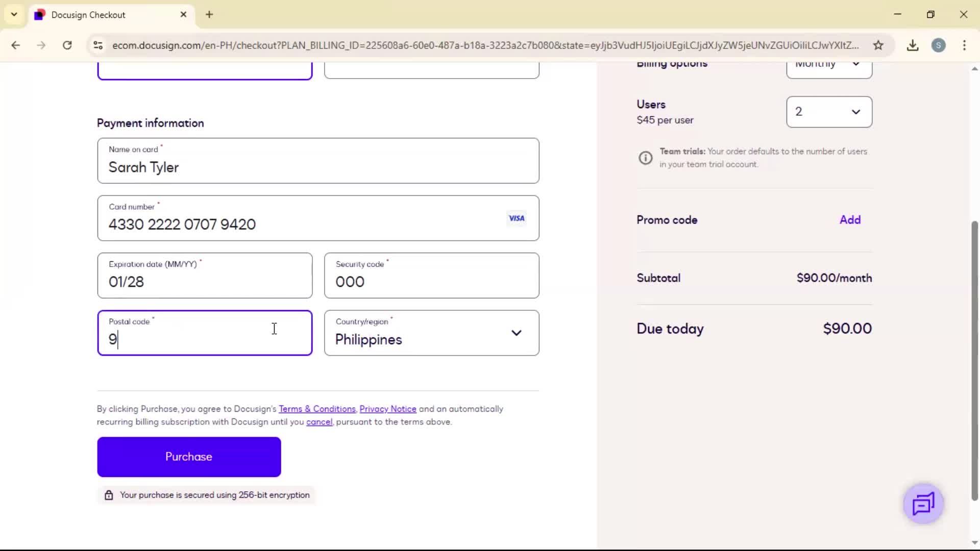980x551 pixels.
Task: Click the Promo code label
Action: [667, 220]
